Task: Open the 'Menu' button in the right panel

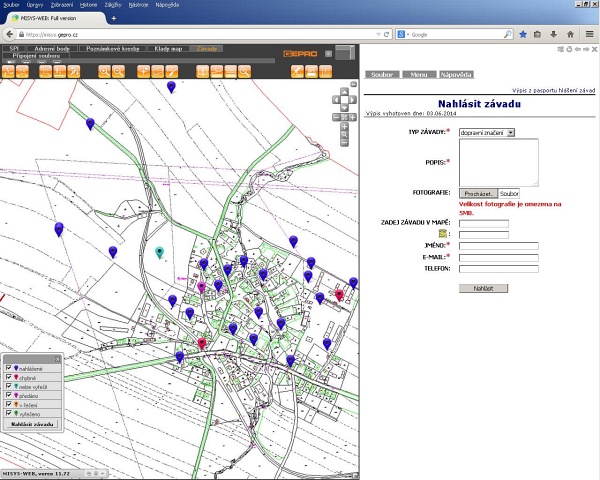Action: 419,75
